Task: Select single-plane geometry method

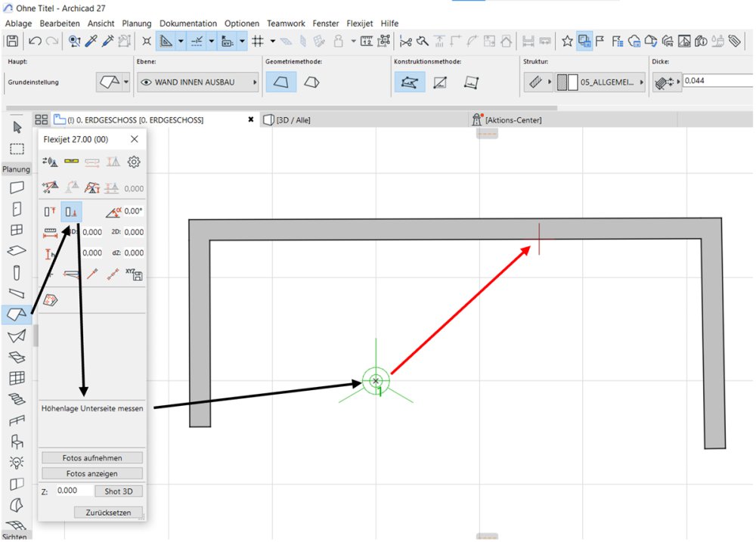Action: point(281,82)
